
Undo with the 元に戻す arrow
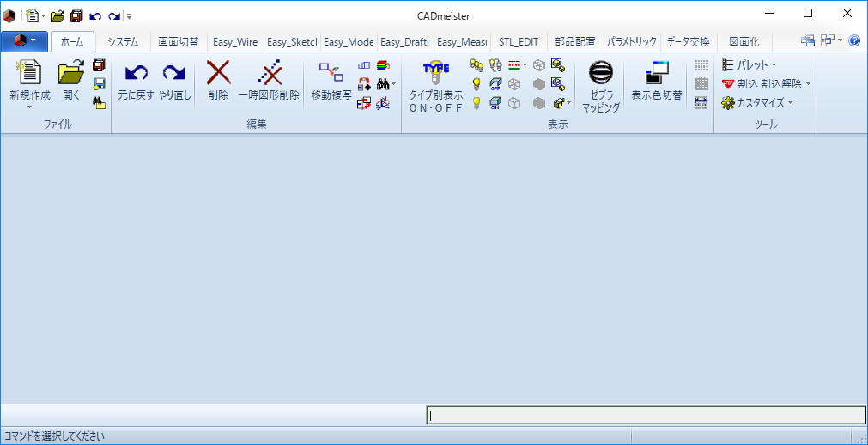tap(136, 72)
